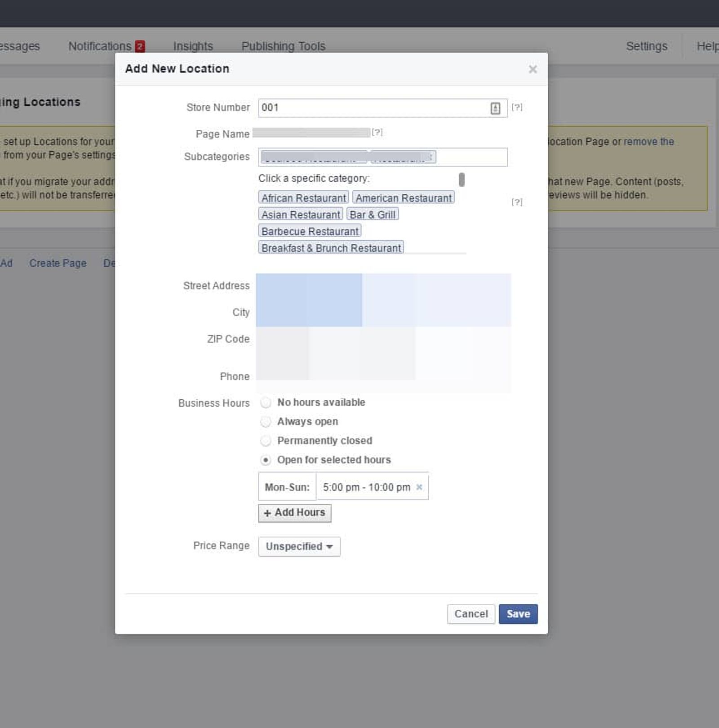Open the Notifications tab
This screenshot has height=728, width=719.
pyautogui.click(x=100, y=46)
